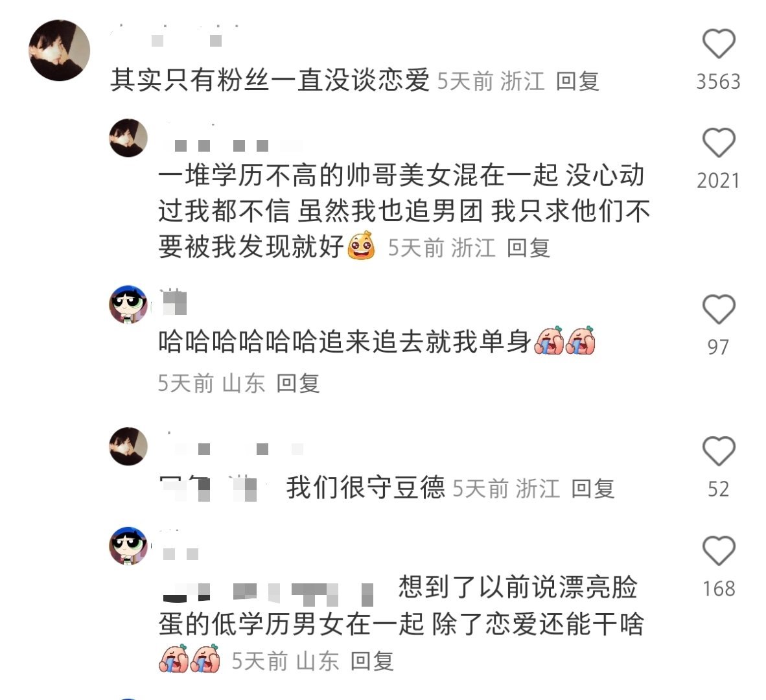
Task: Tap the heart above the 52 count
Action: [x=719, y=451]
